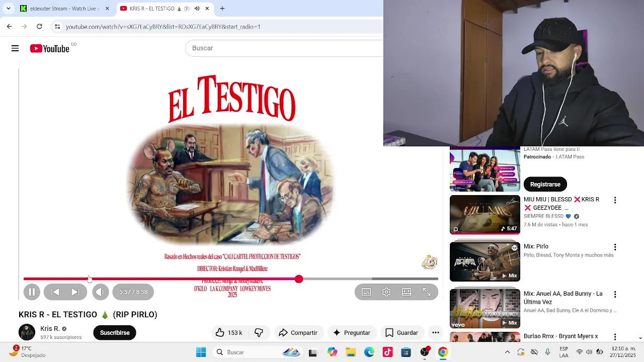
Task: Seek using the red progress bar handle
Action: coord(299,279)
